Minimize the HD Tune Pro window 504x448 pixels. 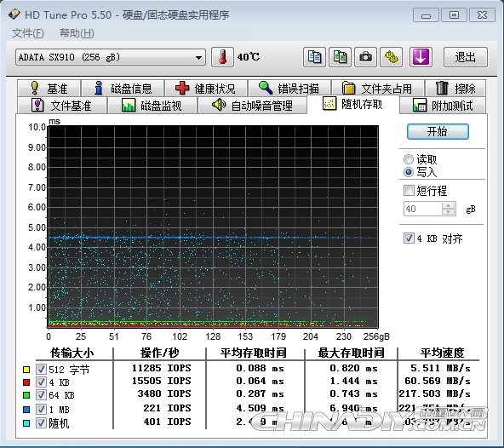coord(426,14)
